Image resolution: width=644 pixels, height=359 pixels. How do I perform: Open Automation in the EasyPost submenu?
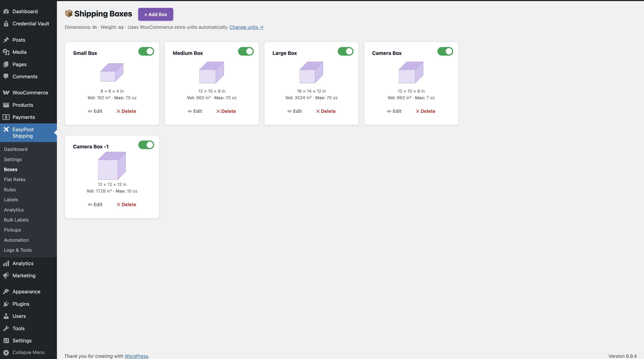tap(16, 240)
